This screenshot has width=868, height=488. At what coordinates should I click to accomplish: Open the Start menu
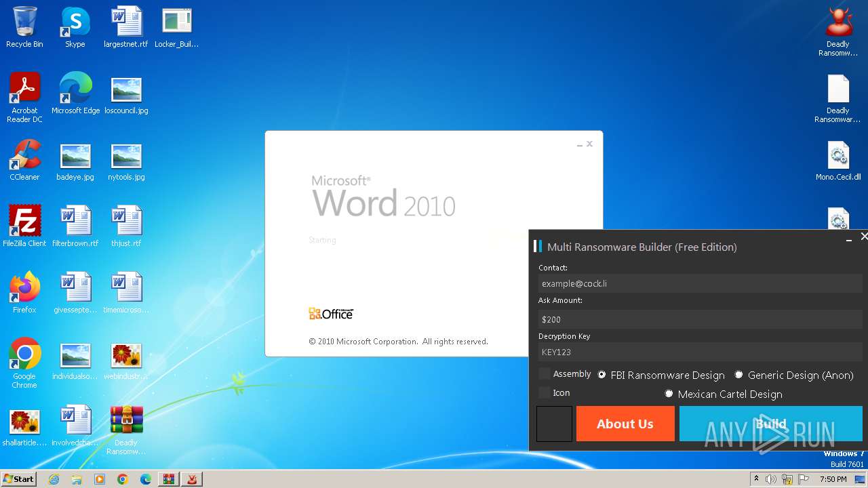[x=18, y=479]
